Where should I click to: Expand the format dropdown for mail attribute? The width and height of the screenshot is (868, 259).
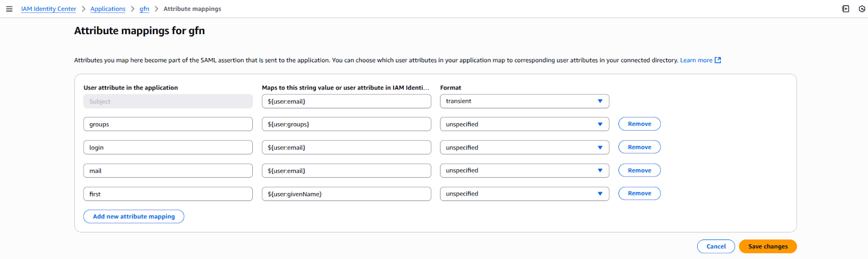tap(524, 171)
